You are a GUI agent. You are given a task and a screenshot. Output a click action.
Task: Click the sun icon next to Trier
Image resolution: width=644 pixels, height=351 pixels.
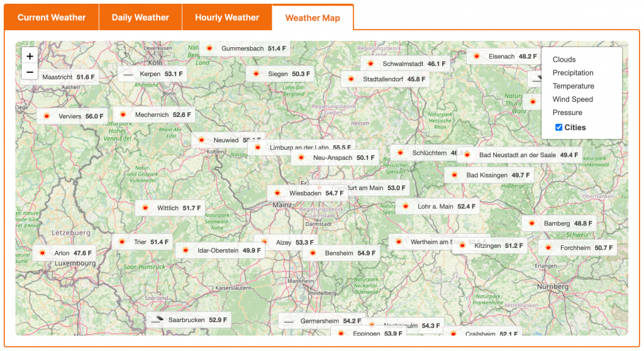click(122, 242)
